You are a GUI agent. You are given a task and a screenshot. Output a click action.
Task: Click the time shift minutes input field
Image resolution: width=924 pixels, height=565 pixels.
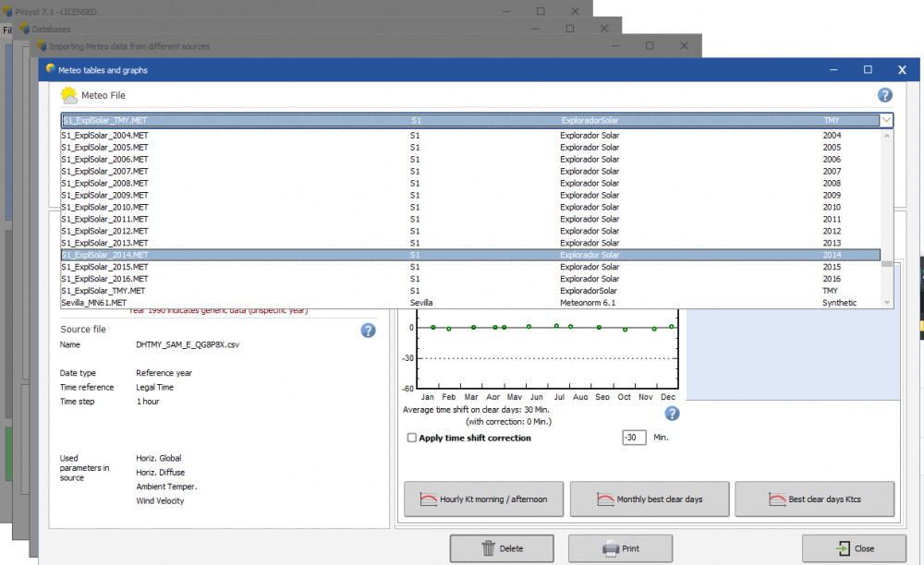pos(634,438)
